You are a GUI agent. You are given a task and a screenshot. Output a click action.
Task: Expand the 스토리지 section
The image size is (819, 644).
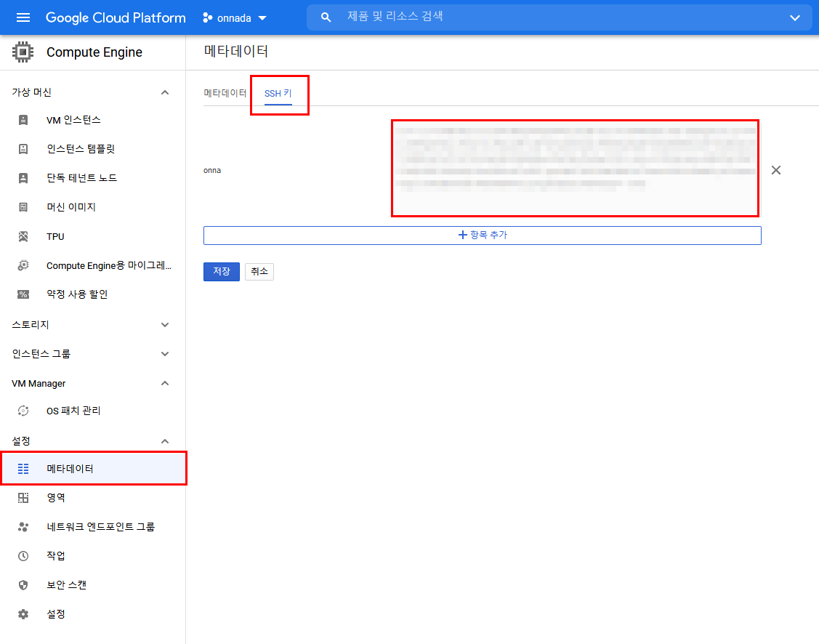(165, 325)
